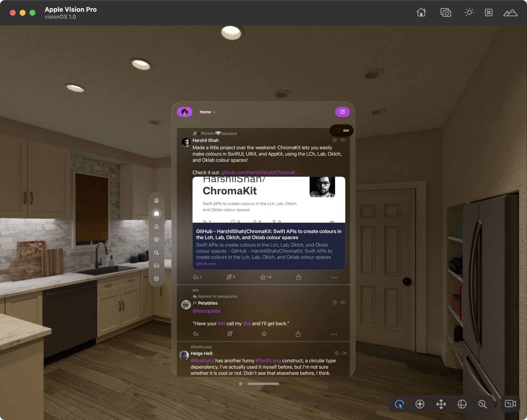527x420 pixels.
Task: Open the #RealityKit hashtag
Action: pyautogui.click(x=202, y=360)
